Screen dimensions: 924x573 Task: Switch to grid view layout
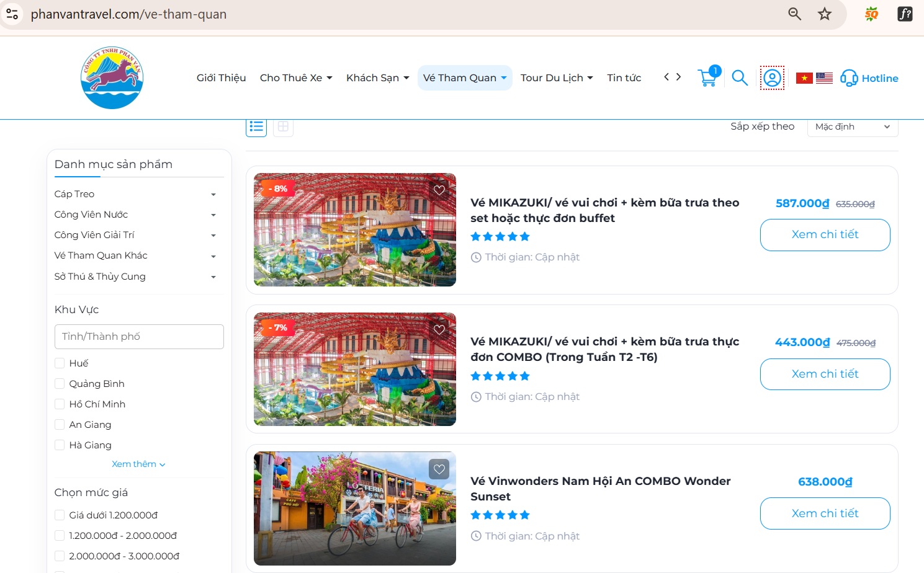coord(283,127)
